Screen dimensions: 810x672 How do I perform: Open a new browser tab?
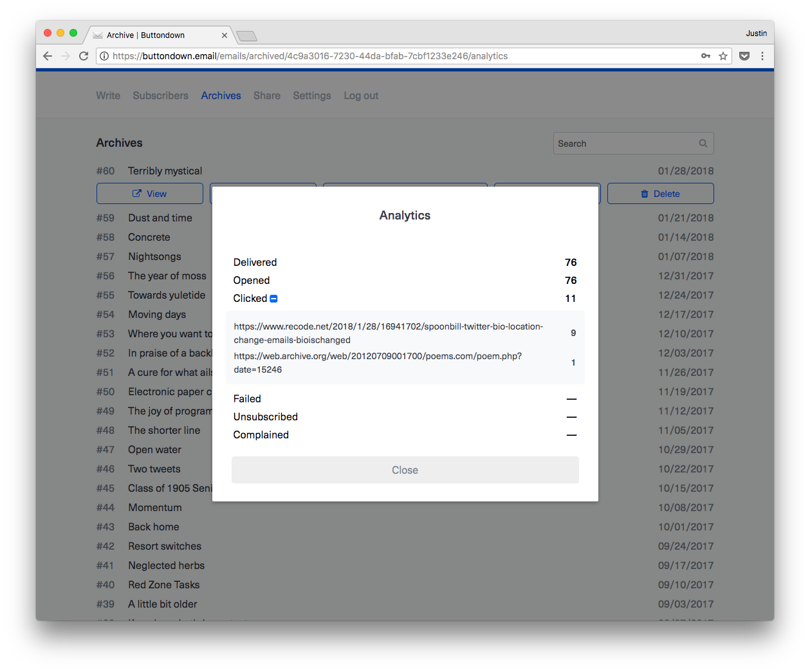coord(246,36)
